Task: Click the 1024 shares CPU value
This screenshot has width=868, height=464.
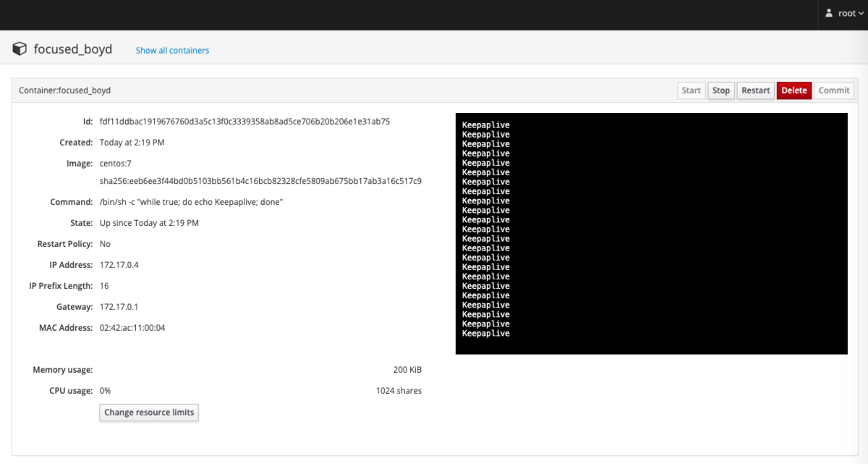Action: pyautogui.click(x=399, y=390)
